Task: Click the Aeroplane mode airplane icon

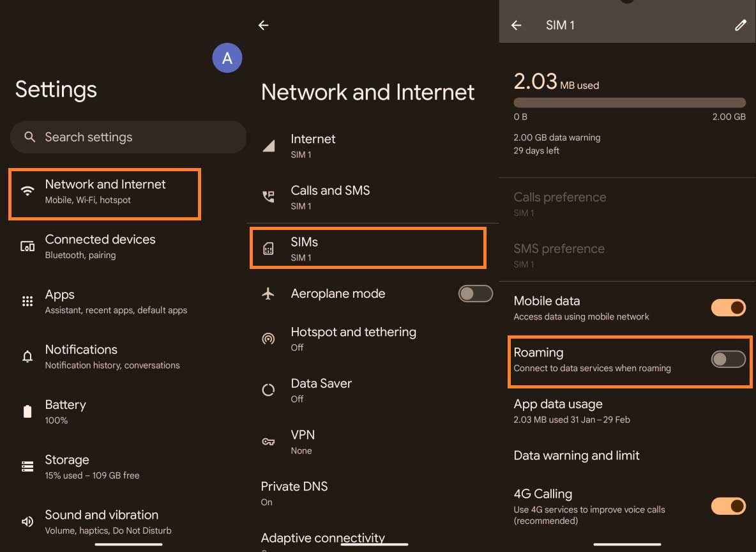Action: 268,295
